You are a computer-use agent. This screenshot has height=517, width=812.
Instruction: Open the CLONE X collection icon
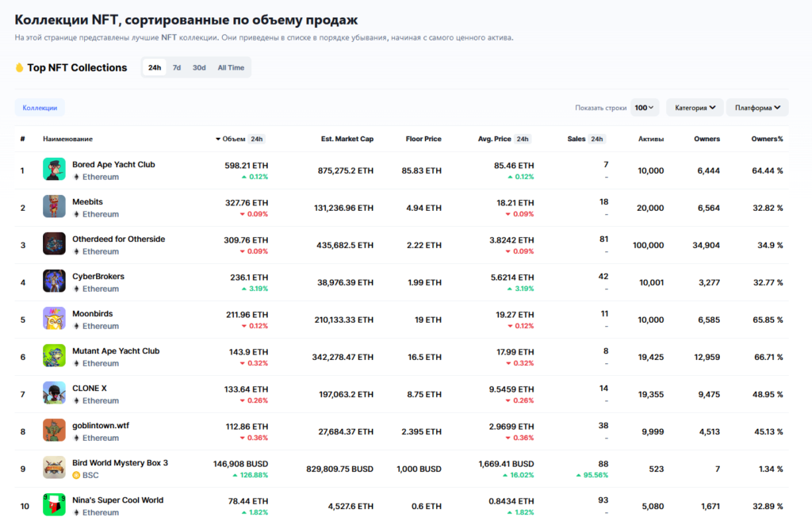54,393
